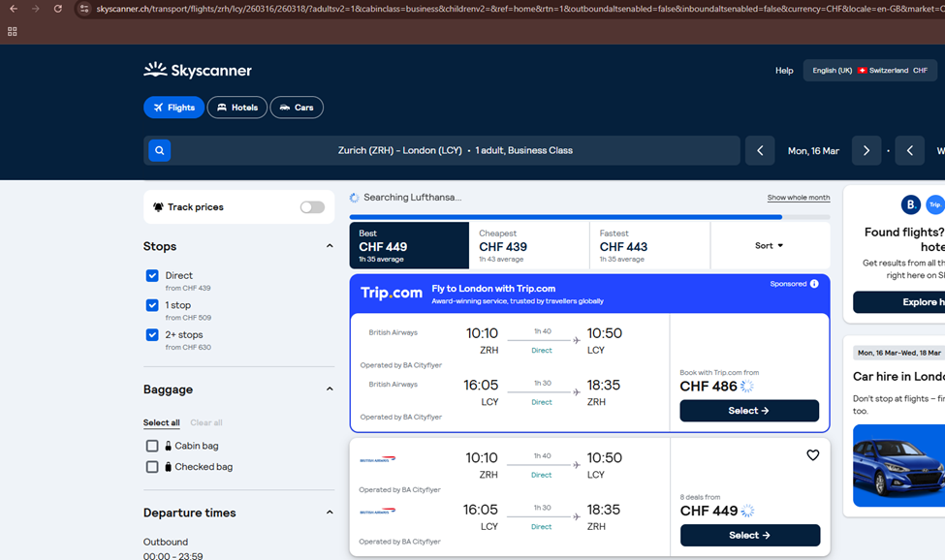The height and width of the screenshot is (560, 945).
Task: Open site information icon in address bar
Action: 84,9
